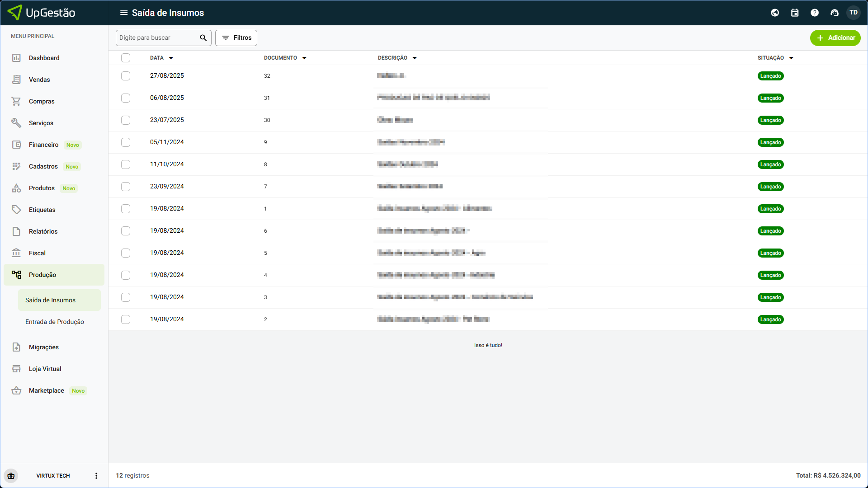868x488 pixels.
Task: Open the Filtros button
Action: 236,38
